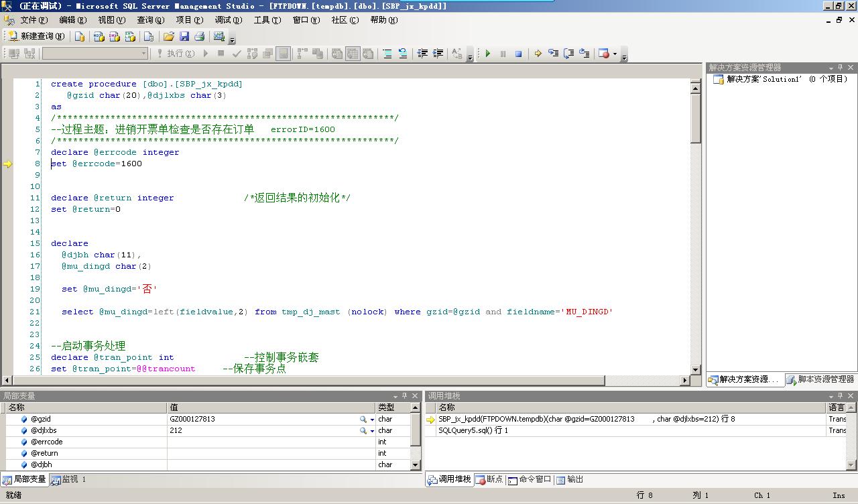Open the available databases combo box

pos(95,54)
